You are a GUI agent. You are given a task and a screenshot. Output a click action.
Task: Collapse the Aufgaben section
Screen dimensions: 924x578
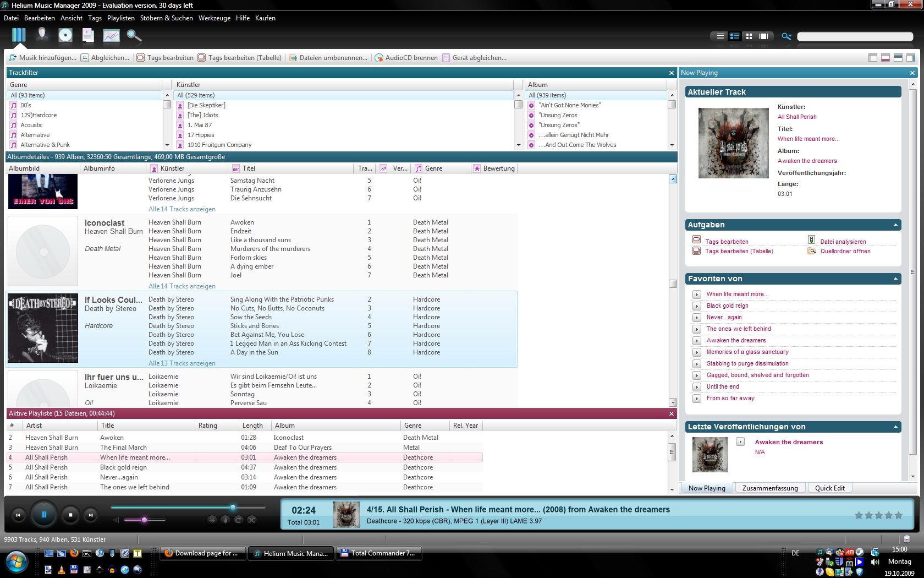(895, 225)
